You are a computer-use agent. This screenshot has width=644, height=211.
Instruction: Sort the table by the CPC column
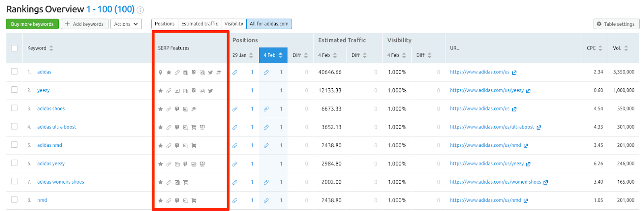594,48
